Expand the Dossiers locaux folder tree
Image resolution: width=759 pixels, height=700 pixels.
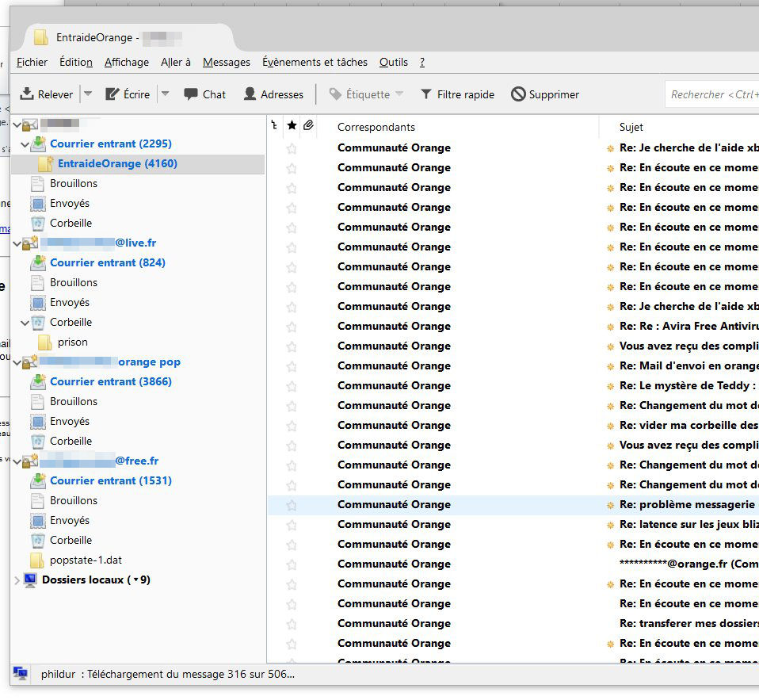tap(17, 580)
